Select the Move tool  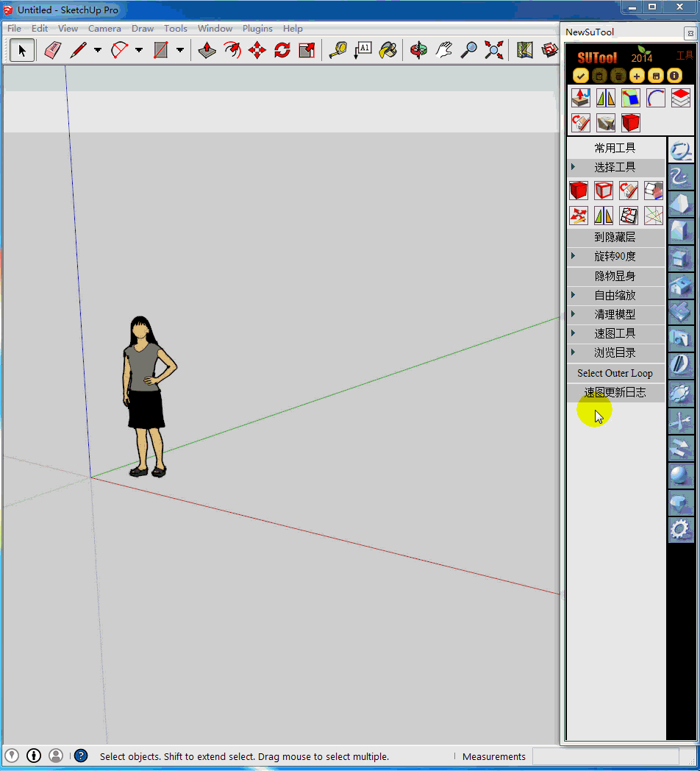tap(257, 50)
